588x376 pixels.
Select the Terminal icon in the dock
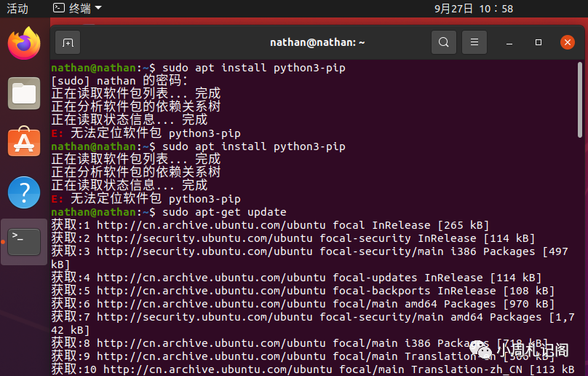click(x=24, y=242)
